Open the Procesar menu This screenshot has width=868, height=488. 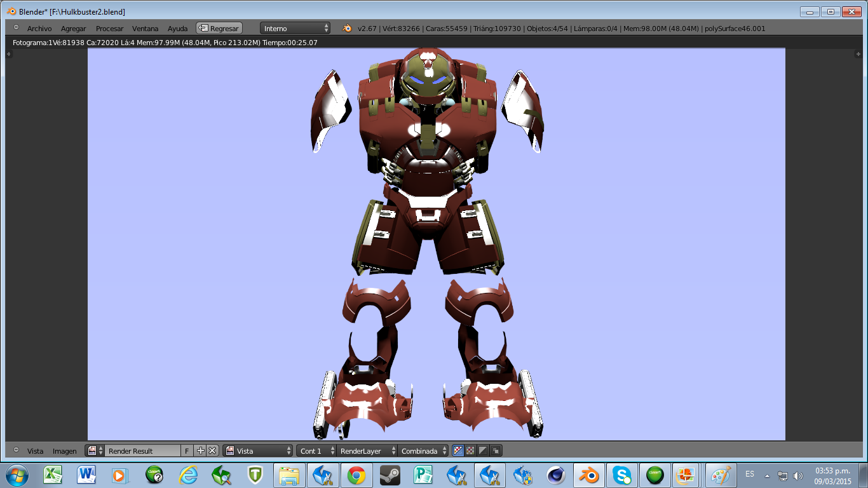coord(109,29)
